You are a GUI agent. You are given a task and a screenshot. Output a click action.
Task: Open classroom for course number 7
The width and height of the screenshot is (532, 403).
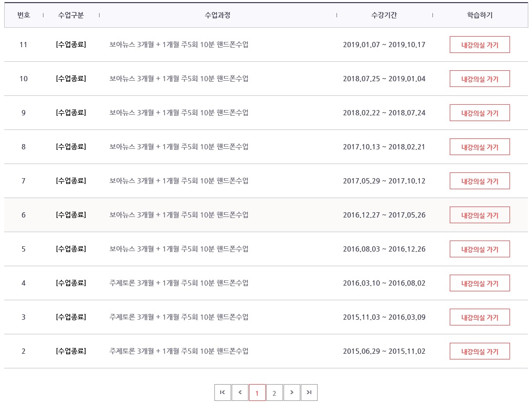click(480, 181)
